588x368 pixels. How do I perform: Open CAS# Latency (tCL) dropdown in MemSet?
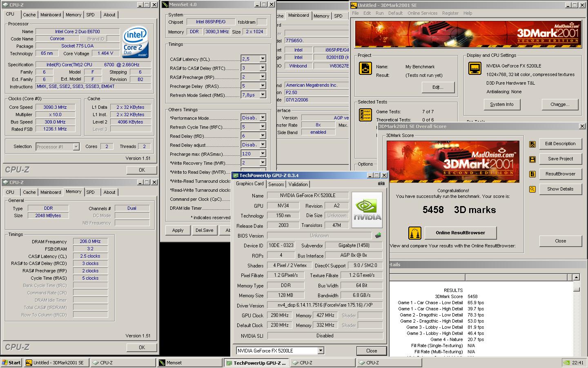tap(263, 59)
